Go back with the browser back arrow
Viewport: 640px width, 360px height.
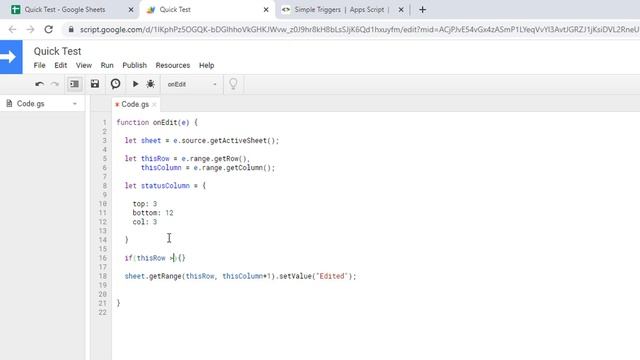[x=12, y=29]
